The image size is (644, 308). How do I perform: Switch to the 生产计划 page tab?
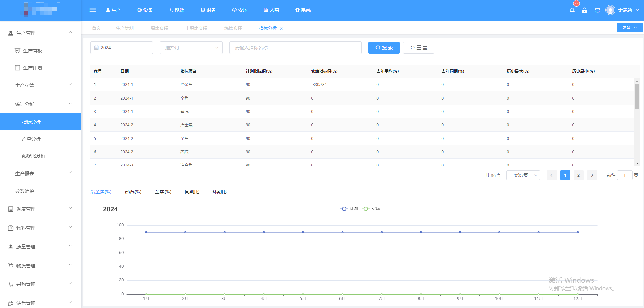(125, 28)
